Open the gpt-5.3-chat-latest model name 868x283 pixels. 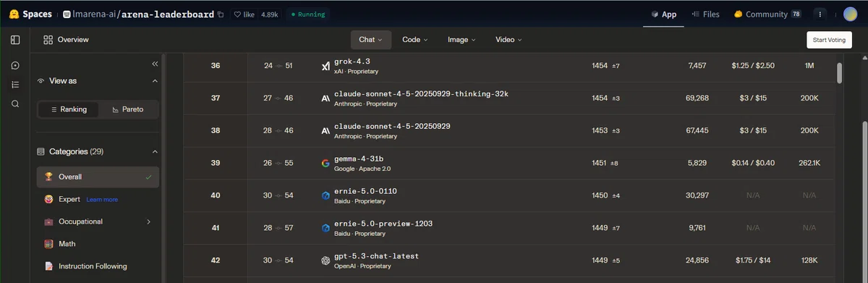click(376, 256)
